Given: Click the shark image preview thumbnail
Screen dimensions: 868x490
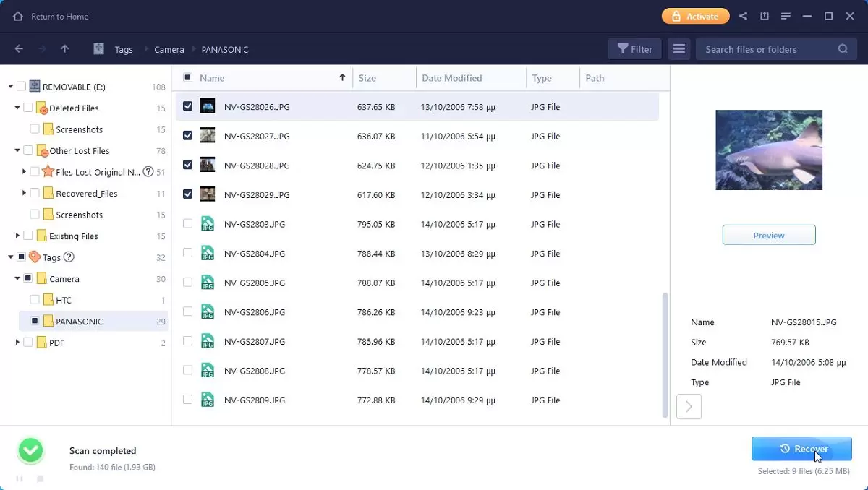Looking at the screenshot, I should [768, 150].
